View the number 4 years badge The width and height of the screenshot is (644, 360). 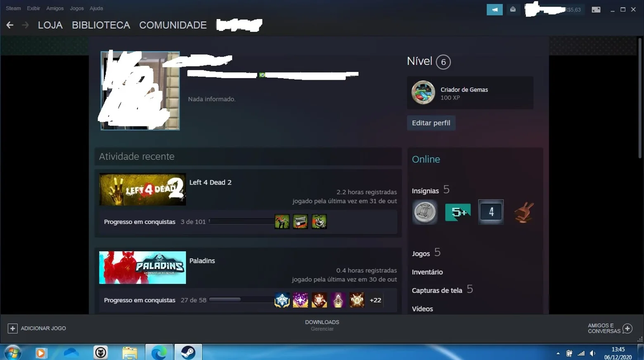(x=491, y=212)
